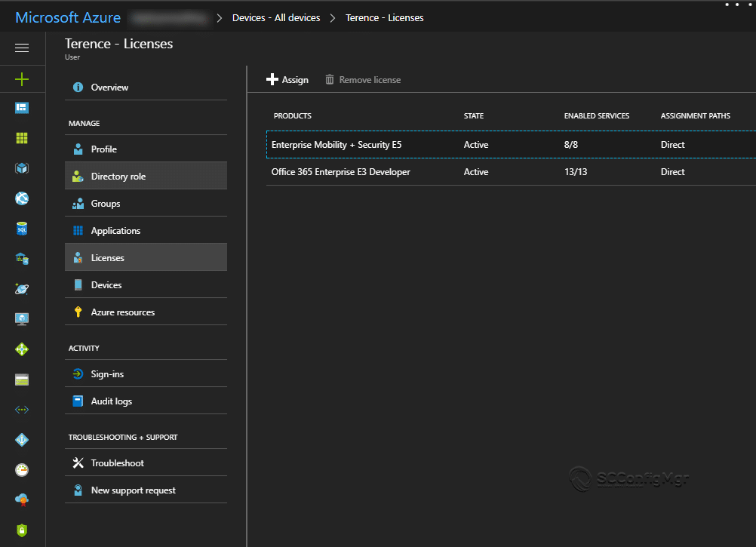Open the Advisor cloud ribbon icon
Viewport: 756px width, 547px height.
(22, 500)
